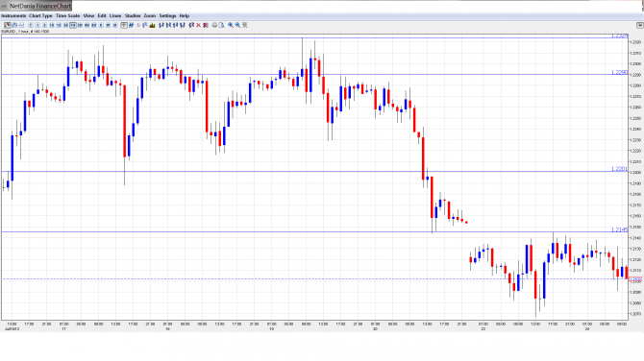The width and height of the screenshot is (644, 361).
Task: Select the 1.2290 horizontal line label
Action: pos(619,72)
